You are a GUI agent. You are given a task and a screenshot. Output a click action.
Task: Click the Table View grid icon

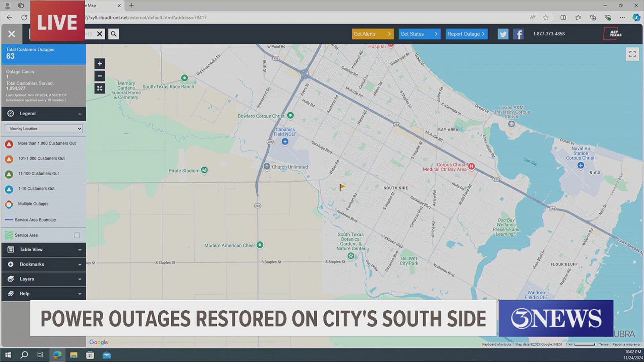tap(11, 249)
